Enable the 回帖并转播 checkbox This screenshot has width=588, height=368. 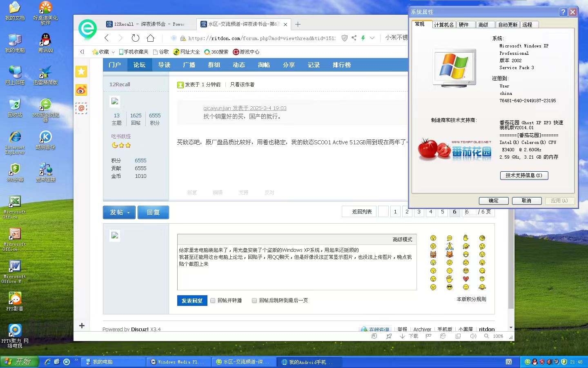tap(213, 301)
